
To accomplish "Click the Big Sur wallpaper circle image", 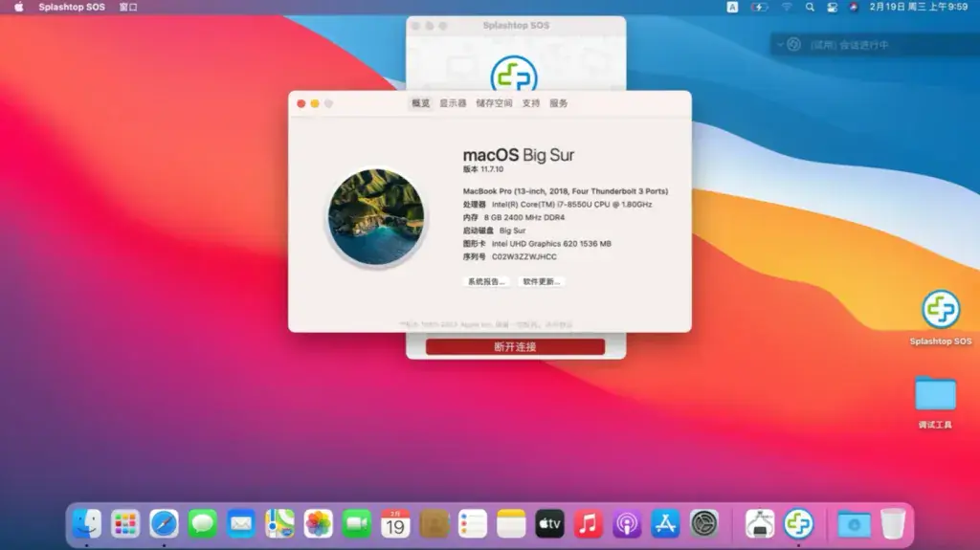I will (376, 217).
